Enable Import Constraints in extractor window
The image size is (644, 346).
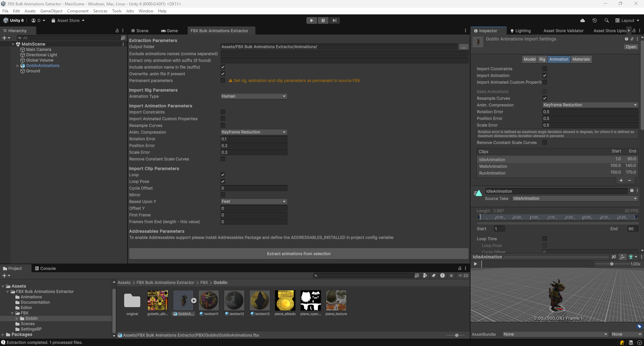[x=223, y=112]
